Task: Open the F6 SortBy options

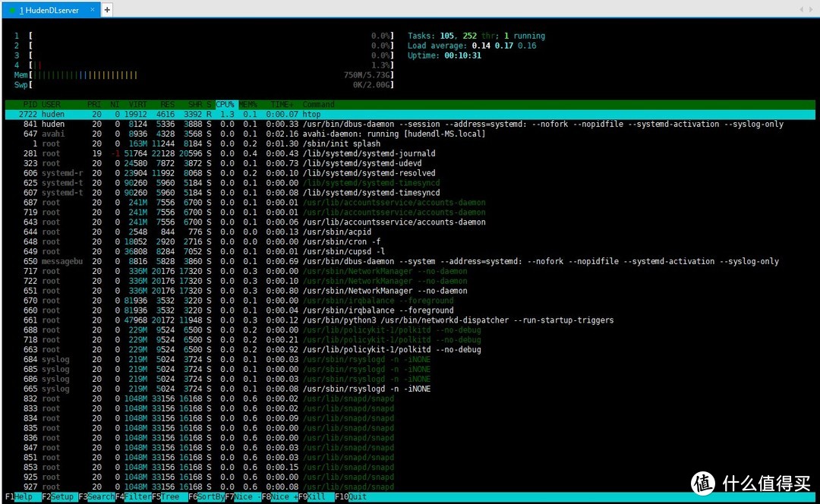Action: click(x=207, y=497)
